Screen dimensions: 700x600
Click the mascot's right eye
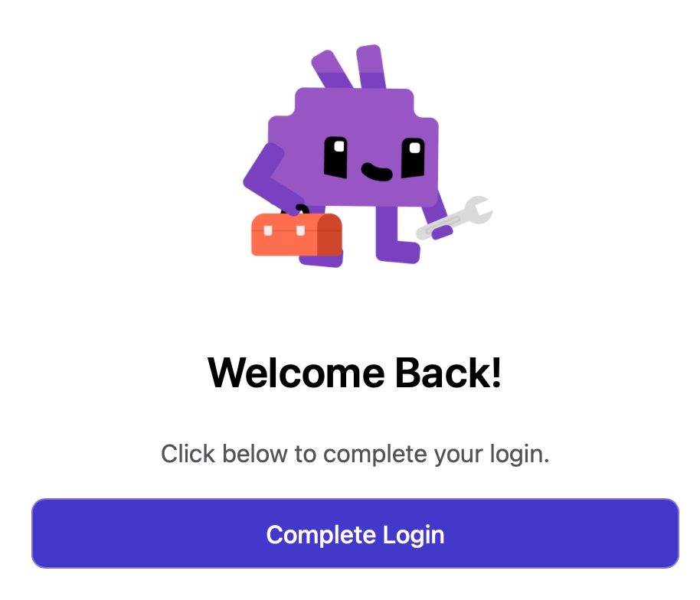pyautogui.click(x=413, y=158)
